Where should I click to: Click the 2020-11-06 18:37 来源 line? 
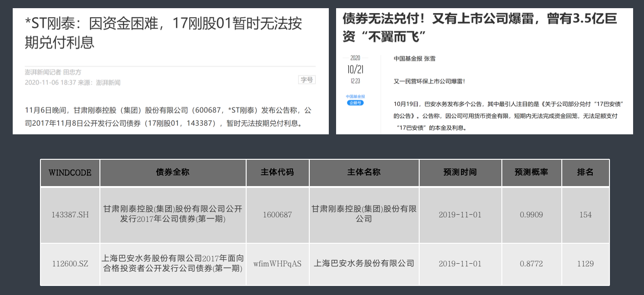73,83
